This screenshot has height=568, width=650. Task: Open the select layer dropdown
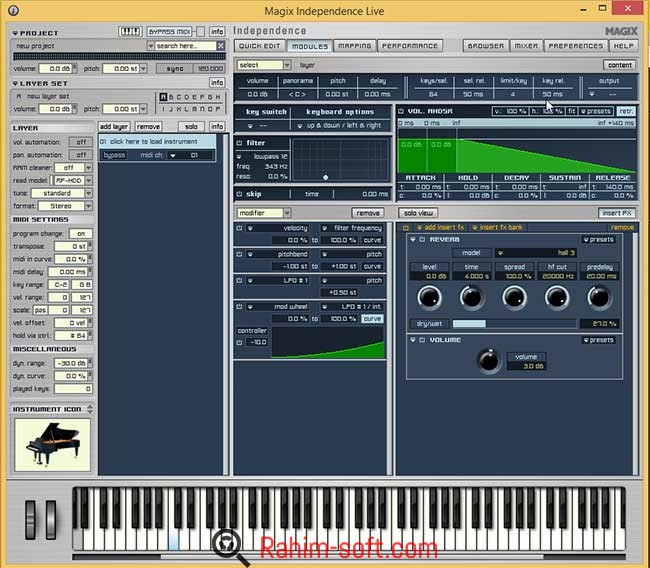click(x=264, y=65)
